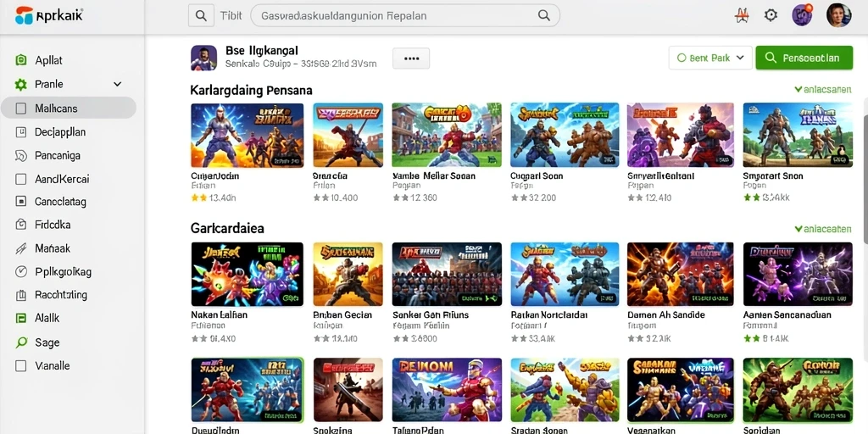Open the Bent Park dropdown
This screenshot has width=868, height=434.
coord(710,58)
